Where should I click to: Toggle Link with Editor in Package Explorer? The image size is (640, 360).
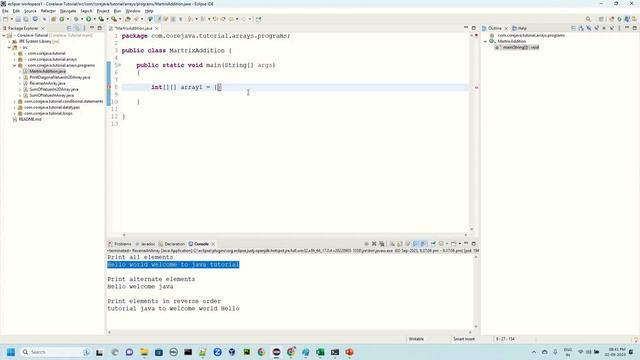pos(77,28)
